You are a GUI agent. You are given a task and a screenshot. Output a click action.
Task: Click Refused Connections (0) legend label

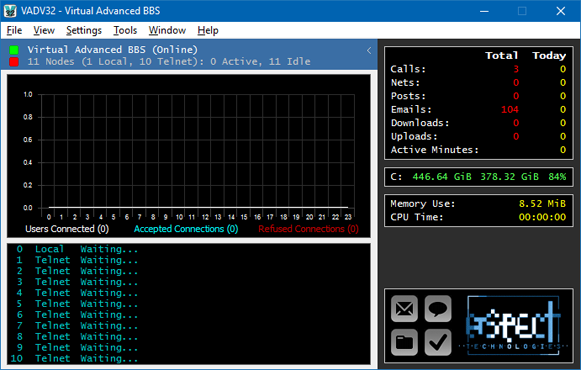coord(308,229)
